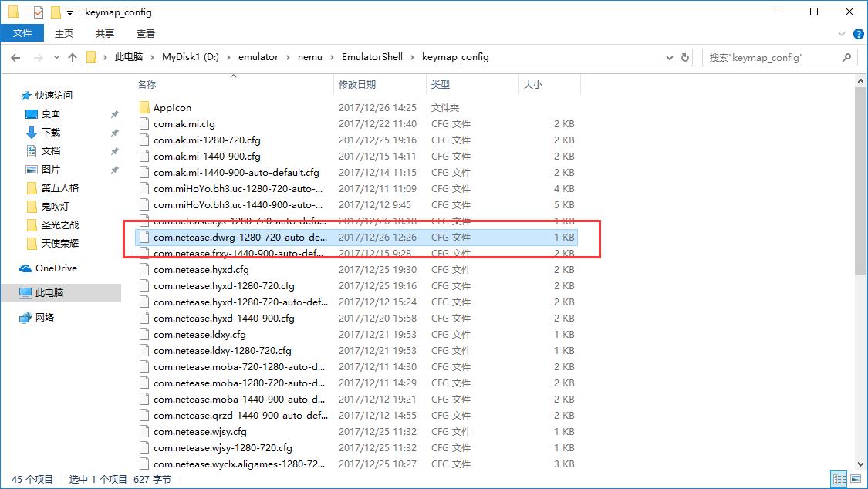
Task: Open OneDrive in the navigation pane
Action: pyautogui.click(x=56, y=268)
